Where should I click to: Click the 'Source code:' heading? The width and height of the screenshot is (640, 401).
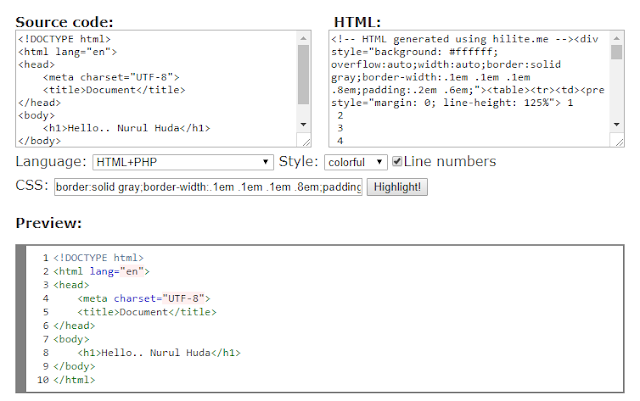[64, 22]
